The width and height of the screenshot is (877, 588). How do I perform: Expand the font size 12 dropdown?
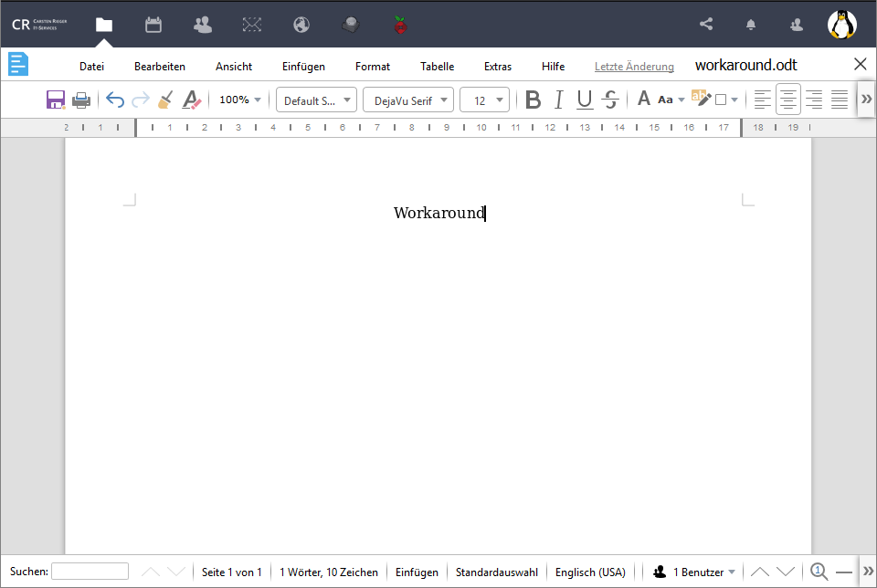484,100
